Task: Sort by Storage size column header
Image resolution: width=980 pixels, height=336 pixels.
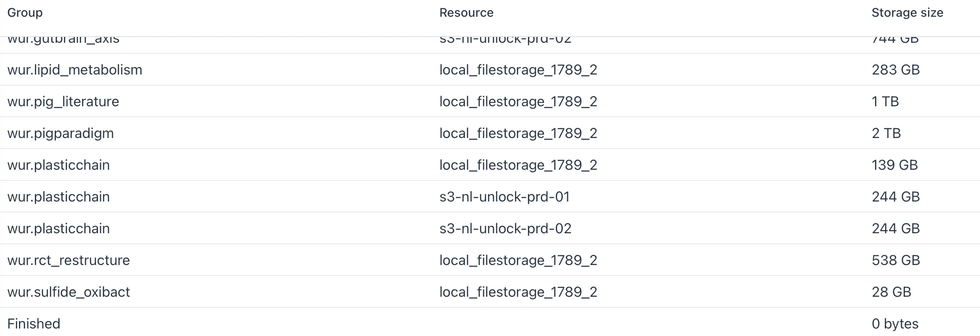Action: (907, 13)
